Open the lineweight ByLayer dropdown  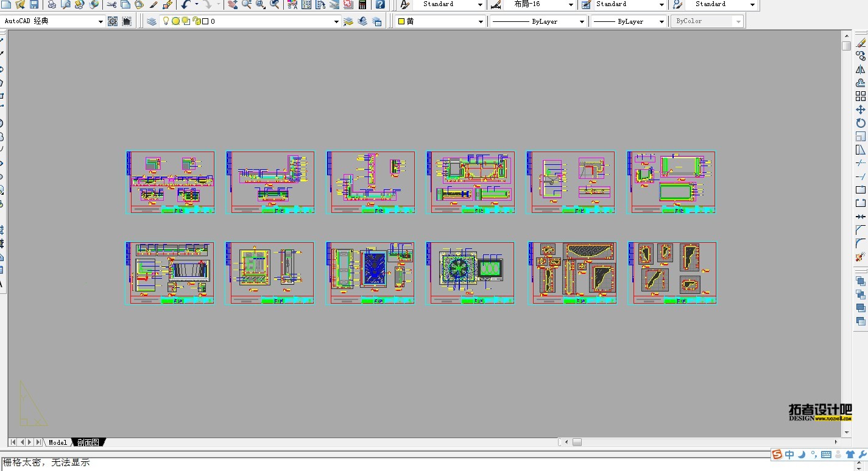point(629,21)
